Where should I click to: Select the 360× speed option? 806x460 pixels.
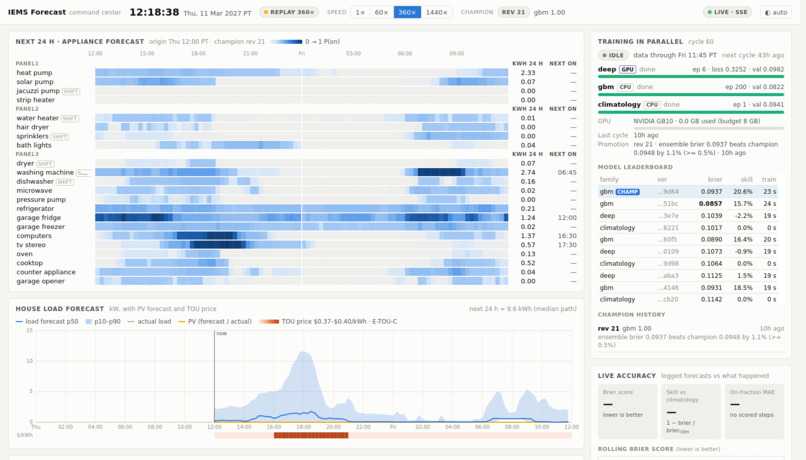click(x=407, y=12)
